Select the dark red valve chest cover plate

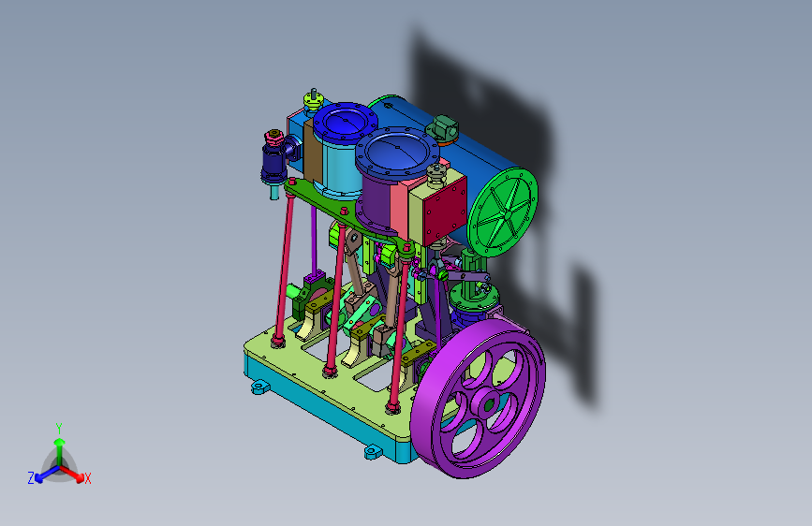(445, 210)
